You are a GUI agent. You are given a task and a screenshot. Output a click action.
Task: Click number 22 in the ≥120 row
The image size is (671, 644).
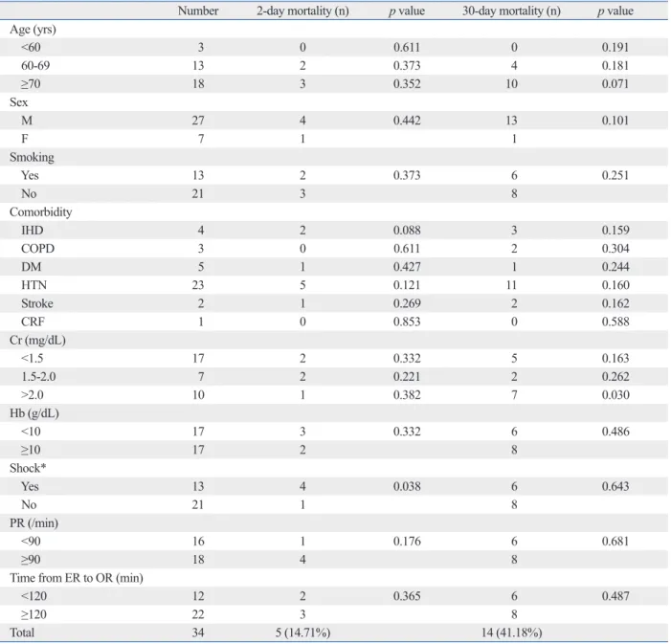pyautogui.click(x=198, y=614)
